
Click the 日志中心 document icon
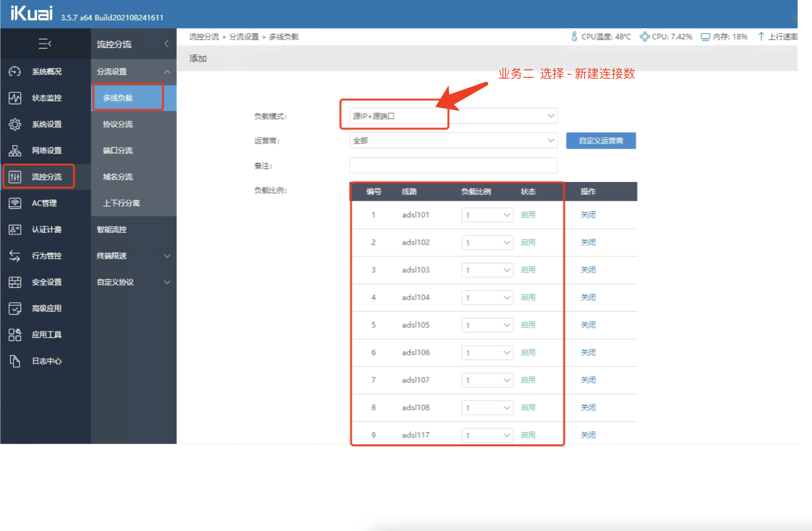[x=15, y=361]
